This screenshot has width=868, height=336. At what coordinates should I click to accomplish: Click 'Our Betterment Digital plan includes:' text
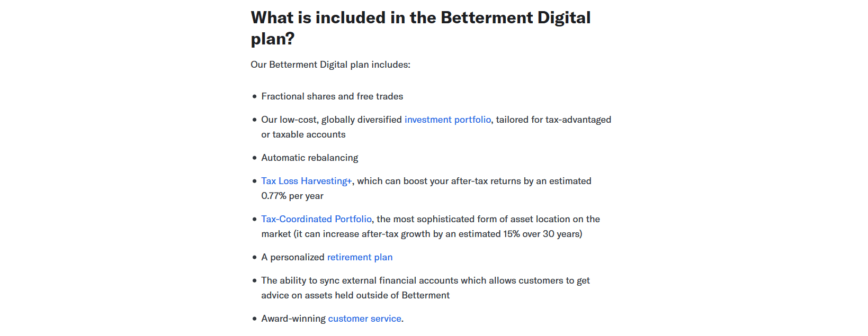[x=330, y=65]
